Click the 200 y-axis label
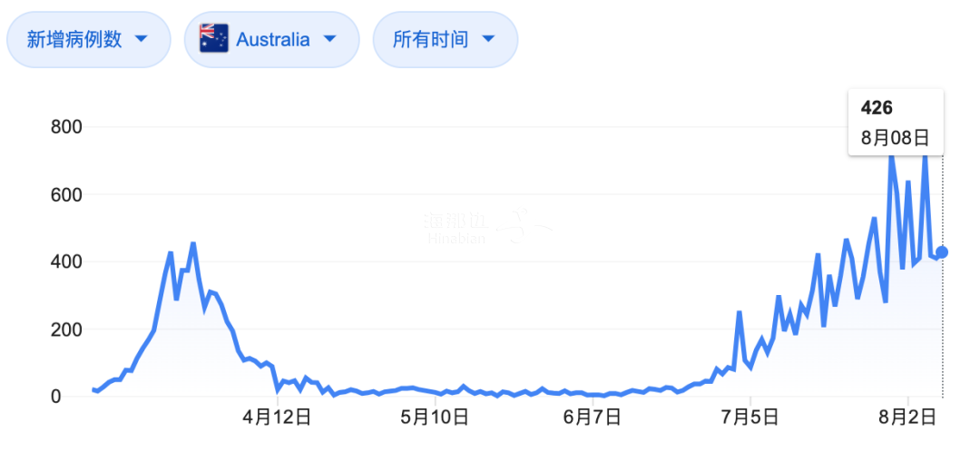 pyautogui.click(x=66, y=329)
